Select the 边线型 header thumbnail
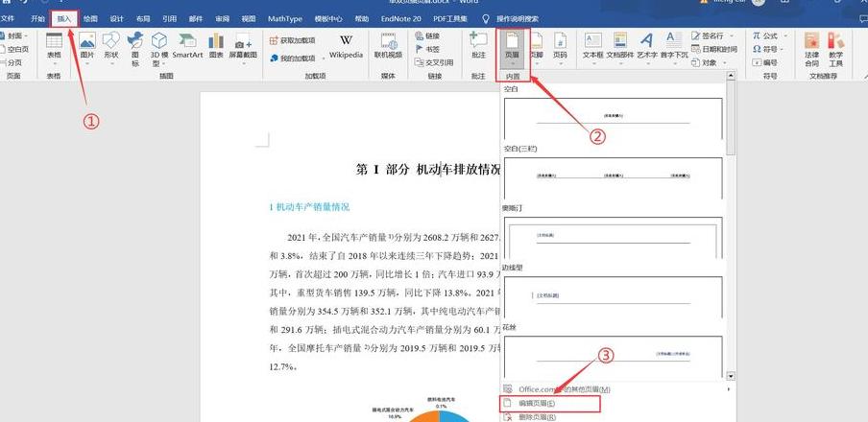Screen dimensions: 868x422 [x=614, y=297]
